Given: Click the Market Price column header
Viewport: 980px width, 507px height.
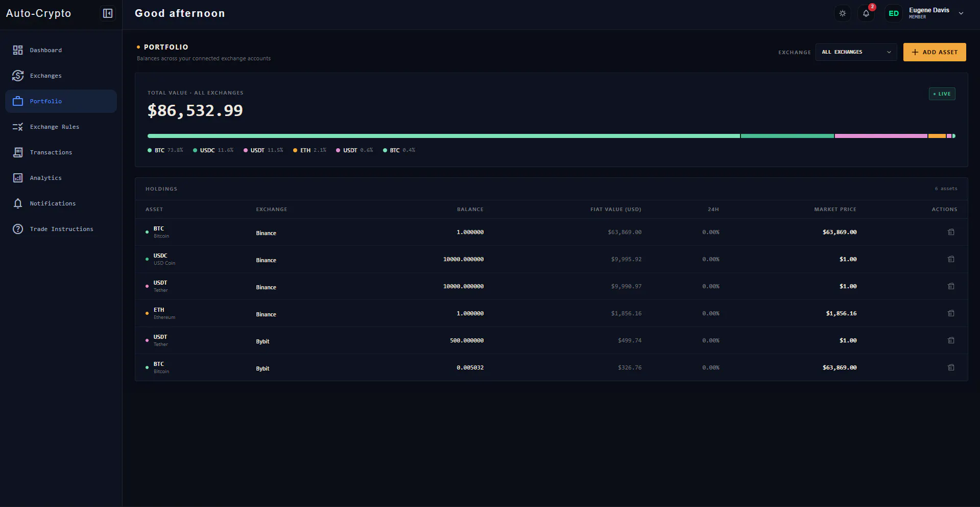Looking at the screenshot, I should click(835, 210).
